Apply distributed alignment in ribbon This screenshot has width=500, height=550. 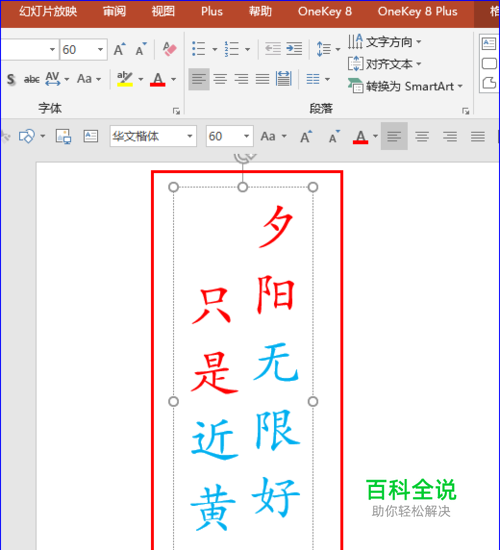click(284, 79)
